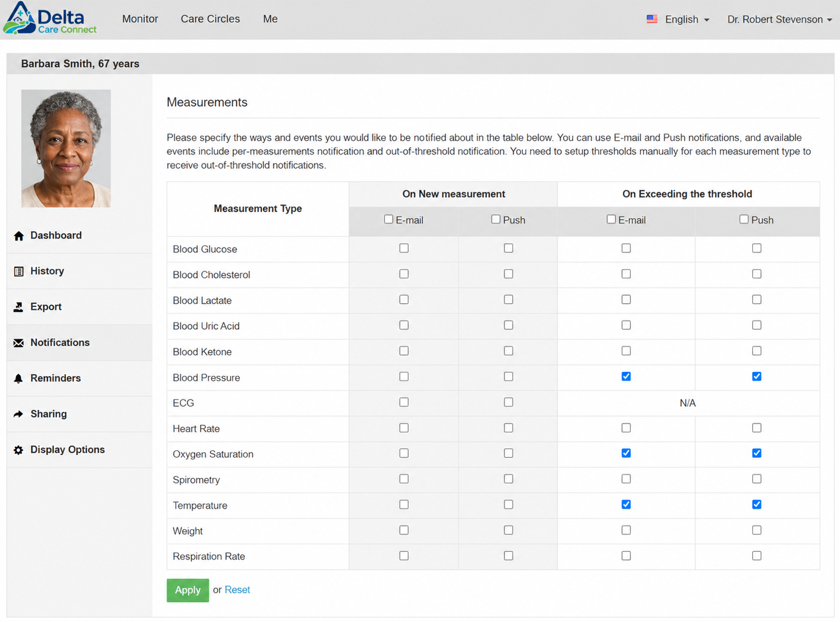Enable Heart Rate threshold E-mail checkbox

click(626, 428)
